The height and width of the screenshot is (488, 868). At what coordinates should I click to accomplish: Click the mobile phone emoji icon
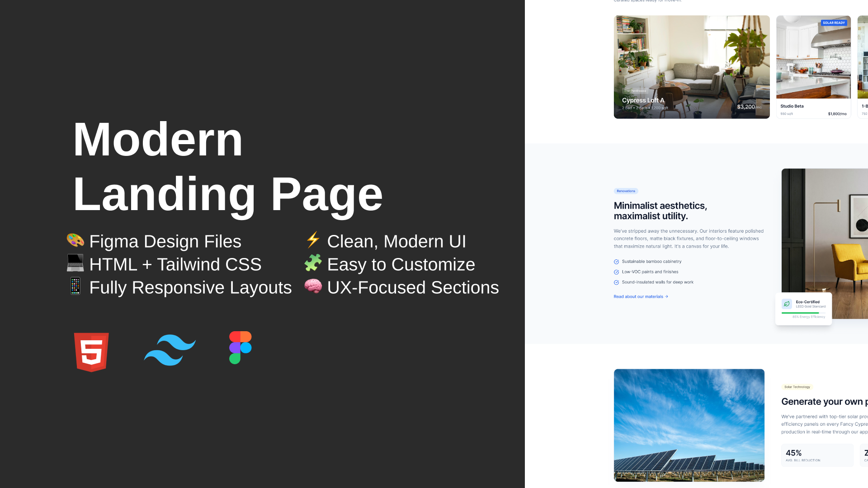coord(75,286)
